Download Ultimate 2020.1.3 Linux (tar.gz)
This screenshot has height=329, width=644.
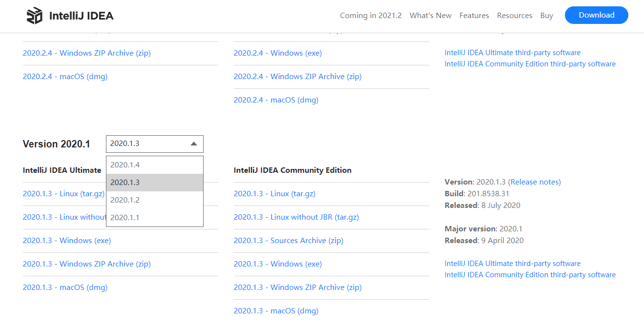64,194
